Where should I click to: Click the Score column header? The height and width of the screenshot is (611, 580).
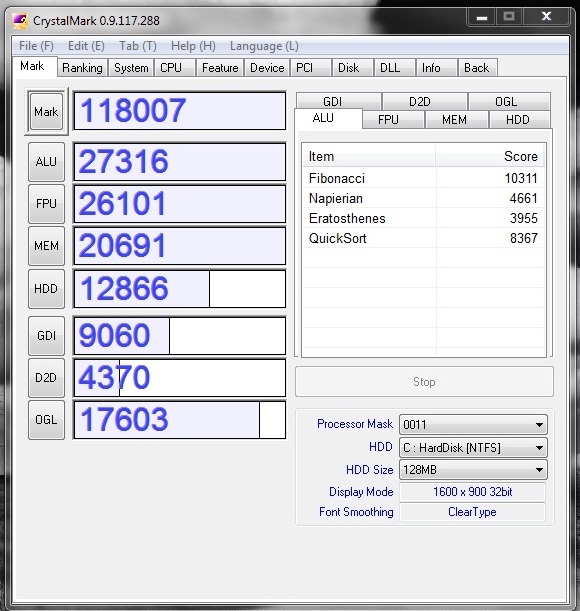(x=490, y=156)
